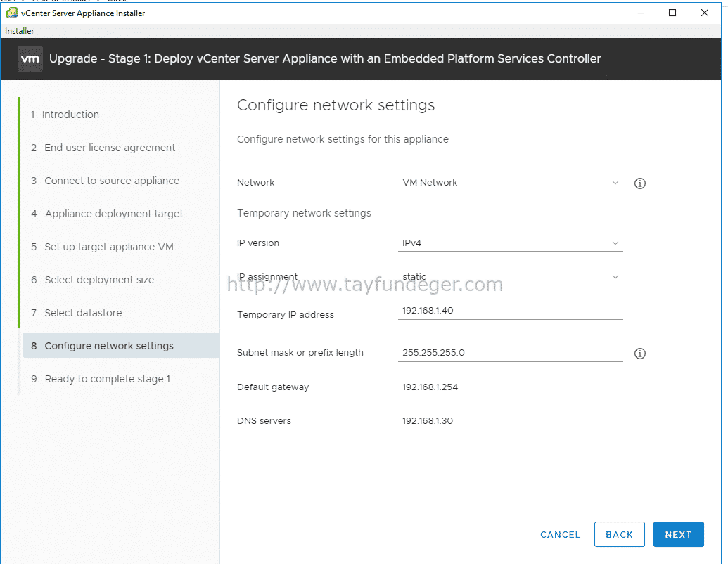Go to step 7 Select datastore

click(76, 313)
